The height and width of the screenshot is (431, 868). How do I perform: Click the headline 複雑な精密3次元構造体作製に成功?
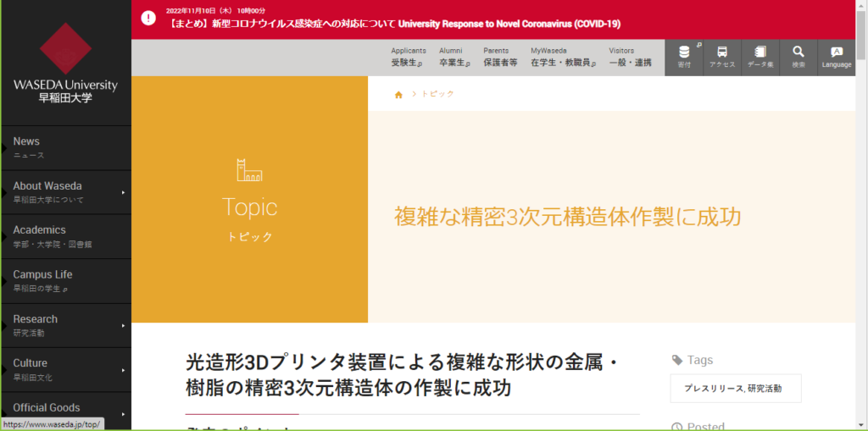[x=567, y=218]
